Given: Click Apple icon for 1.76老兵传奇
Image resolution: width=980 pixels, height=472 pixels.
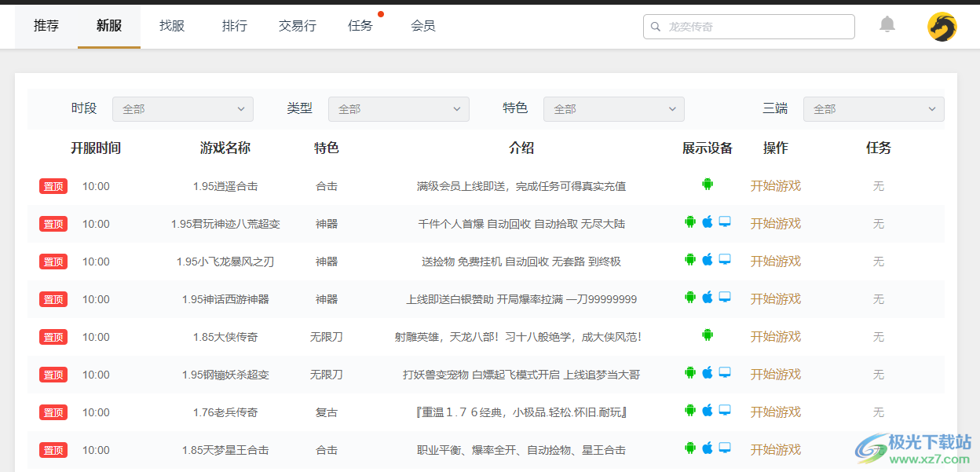Looking at the screenshot, I should point(708,411).
